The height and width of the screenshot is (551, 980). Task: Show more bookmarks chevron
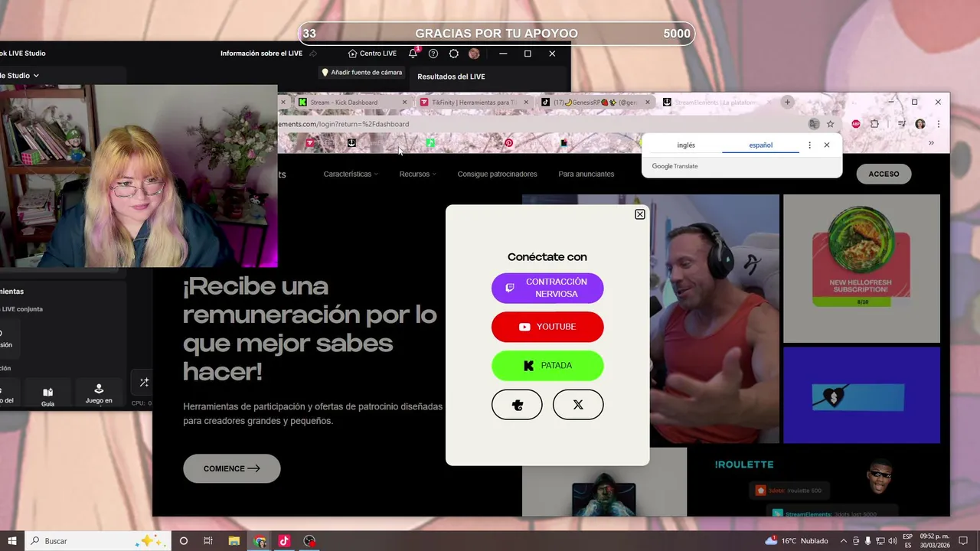coord(931,142)
